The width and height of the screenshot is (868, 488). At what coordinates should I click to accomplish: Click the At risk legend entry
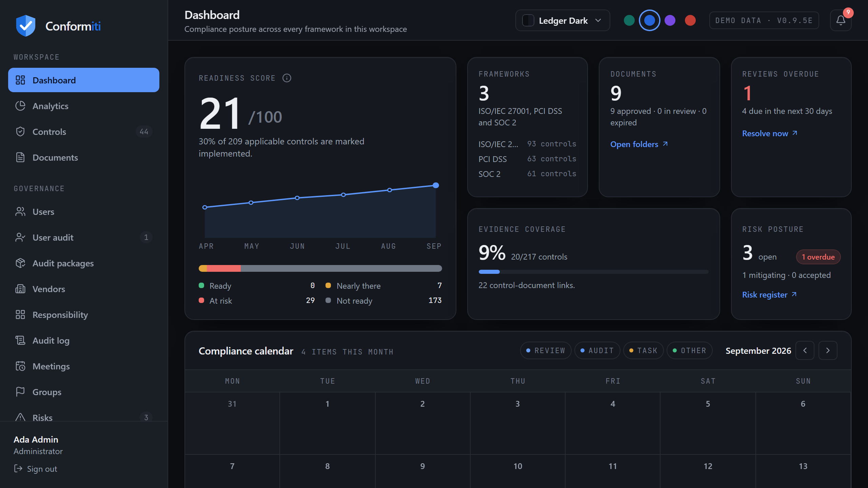pyautogui.click(x=257, y=301)
